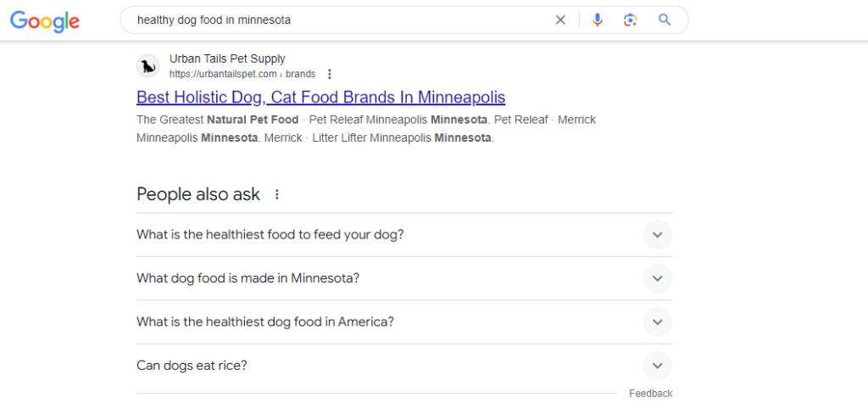Click the Urban Tails Pet Supply favicon

point(148,66)
